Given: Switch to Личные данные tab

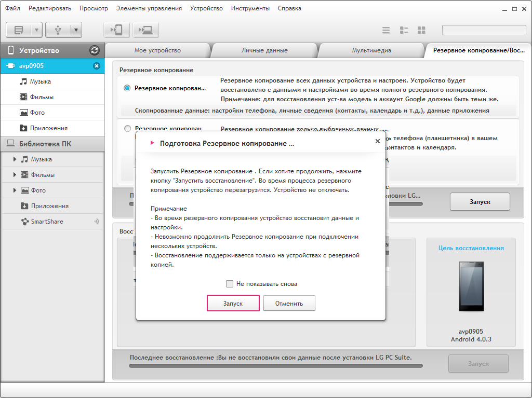Looking at the screenshot, I should point(264,50).
